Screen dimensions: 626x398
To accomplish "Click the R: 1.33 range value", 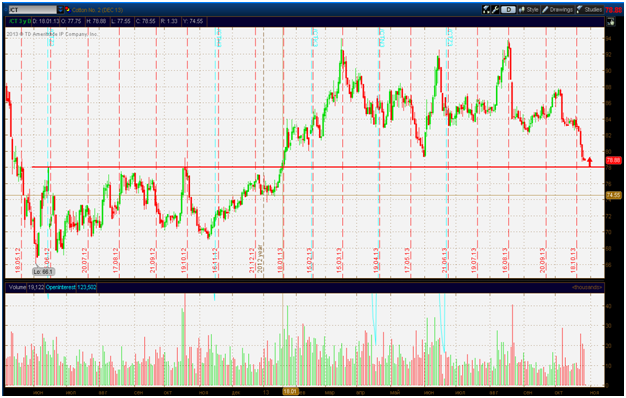I will tap(169, 21).
